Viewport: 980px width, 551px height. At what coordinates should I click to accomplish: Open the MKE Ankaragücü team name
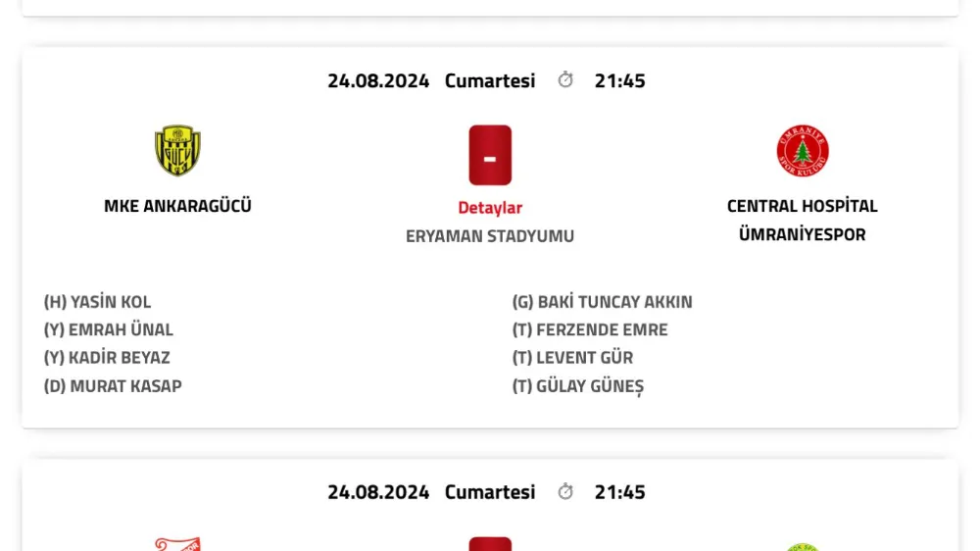pos(177,206)
